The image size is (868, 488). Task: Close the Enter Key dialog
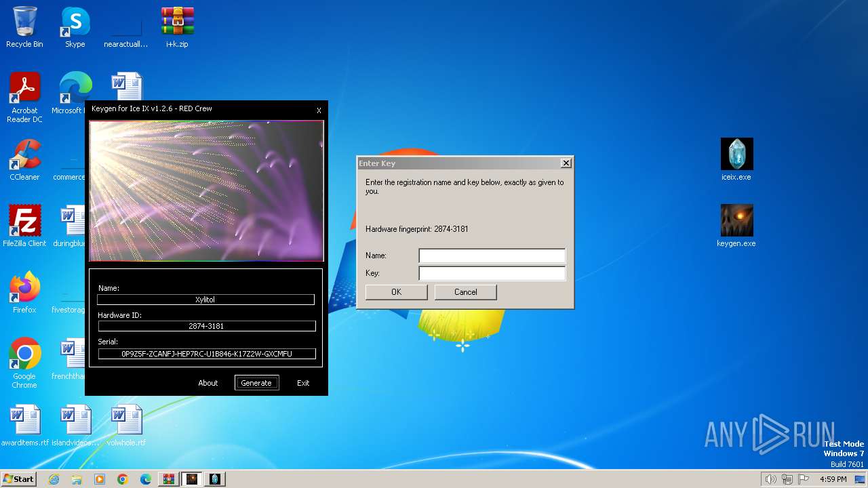(566, 163)
